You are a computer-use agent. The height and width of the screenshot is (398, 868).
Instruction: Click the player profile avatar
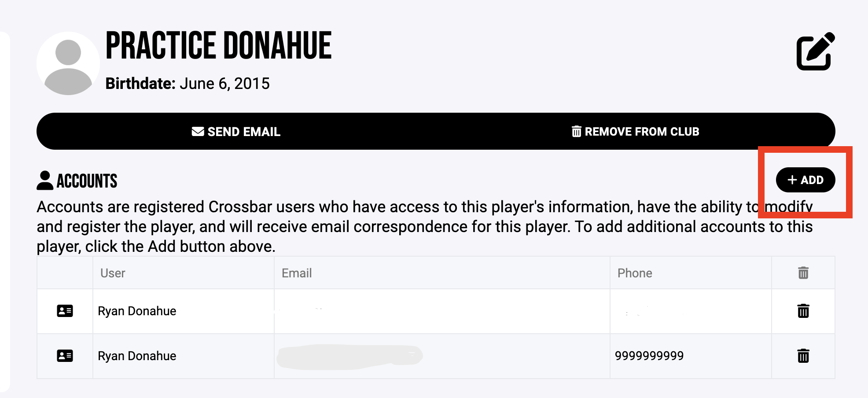68,64
